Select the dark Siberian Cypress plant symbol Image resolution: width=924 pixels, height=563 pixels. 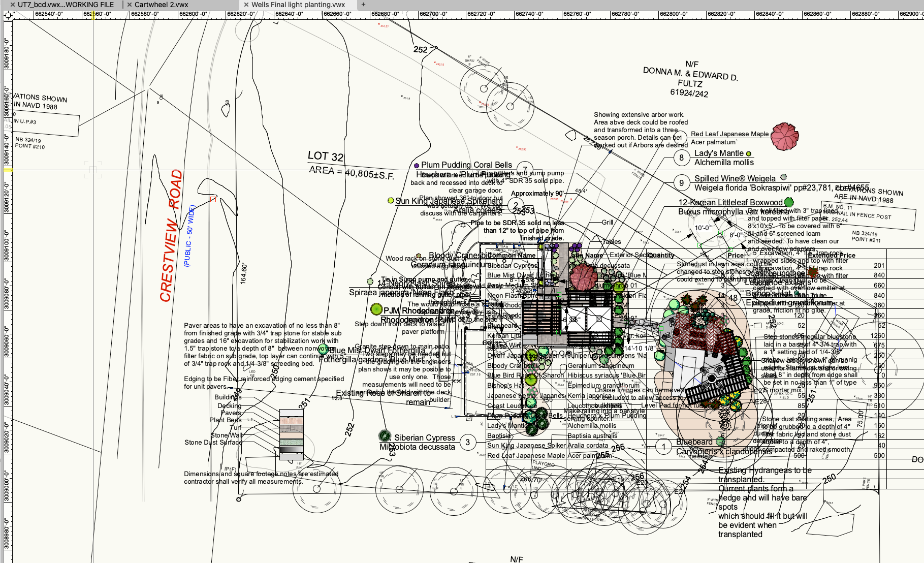tap(385, 436)
